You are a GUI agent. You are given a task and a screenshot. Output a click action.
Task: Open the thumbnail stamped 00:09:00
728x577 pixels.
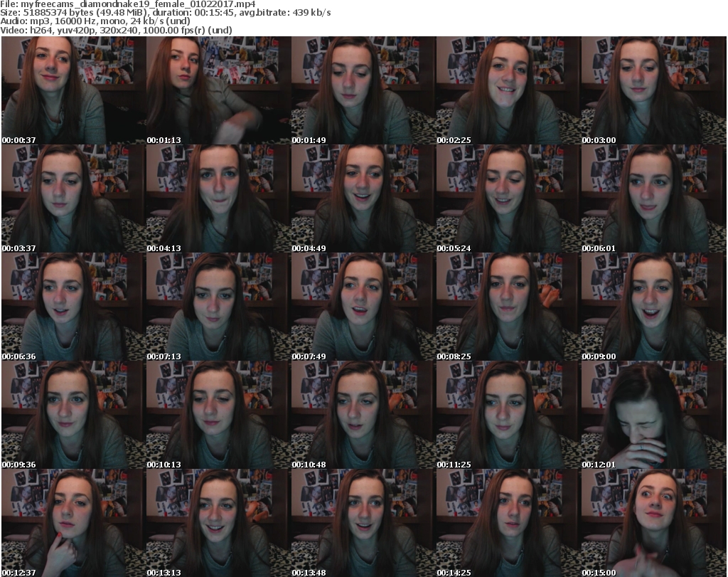654,307
